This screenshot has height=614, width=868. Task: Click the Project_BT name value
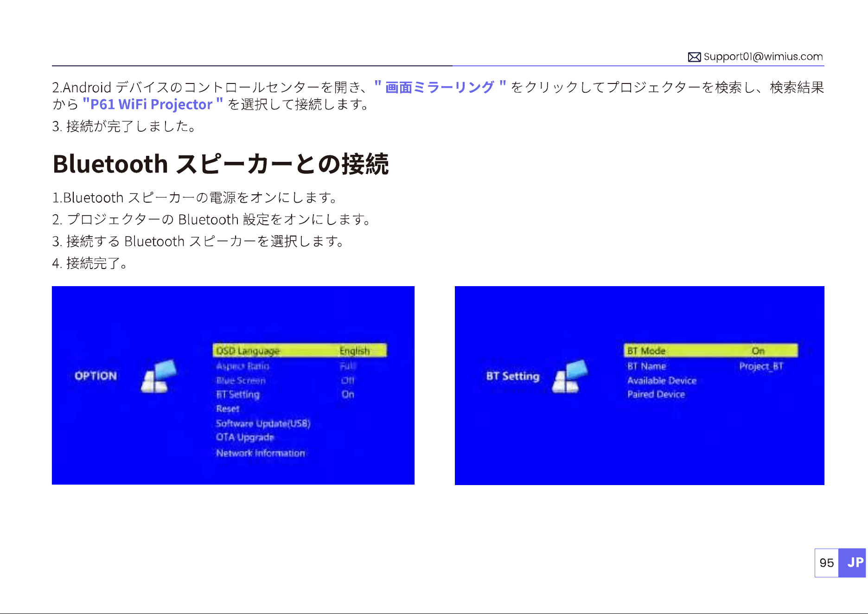tap(761, 366)
